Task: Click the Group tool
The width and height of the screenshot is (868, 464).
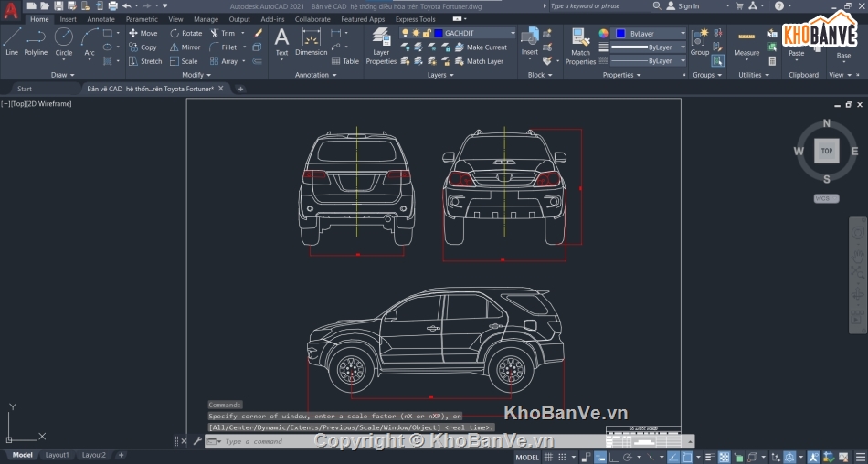Action: click(x=700, y=42)
